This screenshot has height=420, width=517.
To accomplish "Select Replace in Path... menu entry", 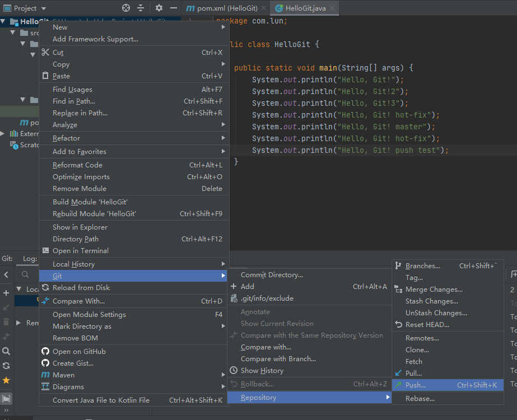I will click(134, 113).
